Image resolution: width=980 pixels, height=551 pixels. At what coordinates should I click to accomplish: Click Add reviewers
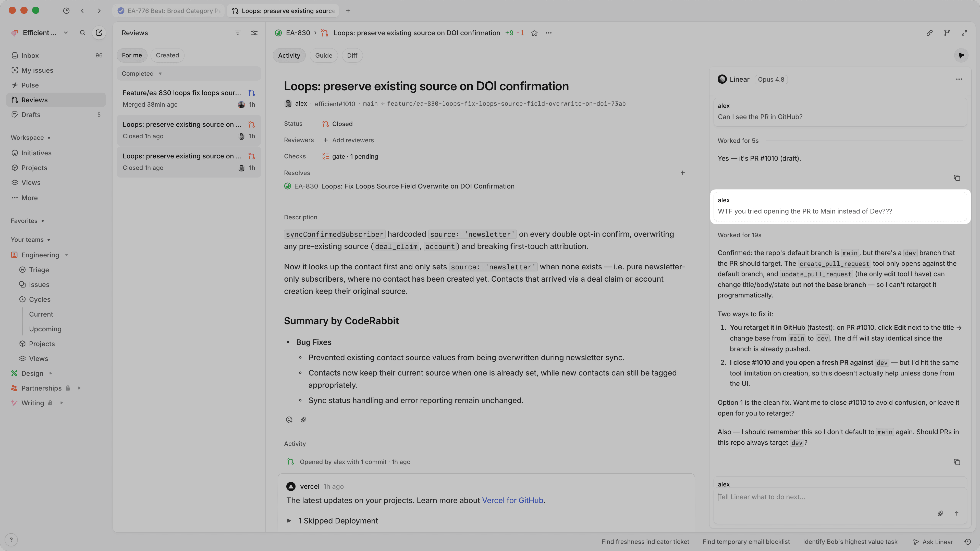click(x=348, y=140)
